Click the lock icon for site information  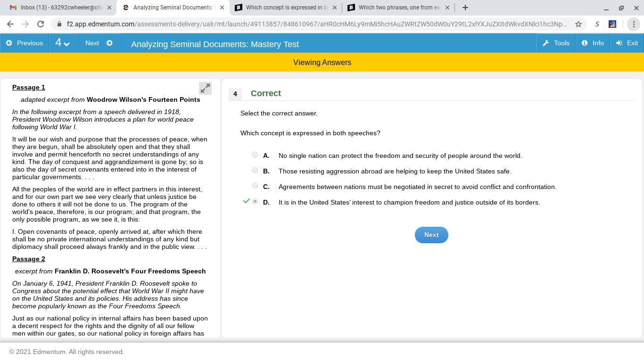point(59,24)
